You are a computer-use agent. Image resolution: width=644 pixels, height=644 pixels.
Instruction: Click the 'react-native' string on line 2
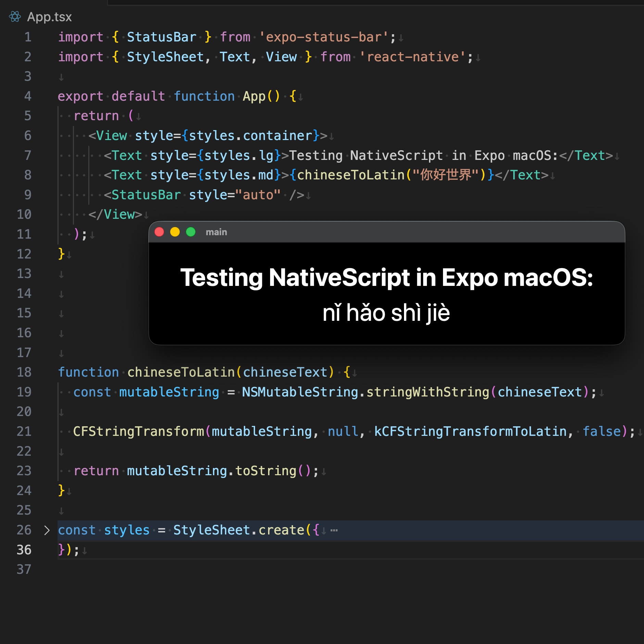[413, 57]
